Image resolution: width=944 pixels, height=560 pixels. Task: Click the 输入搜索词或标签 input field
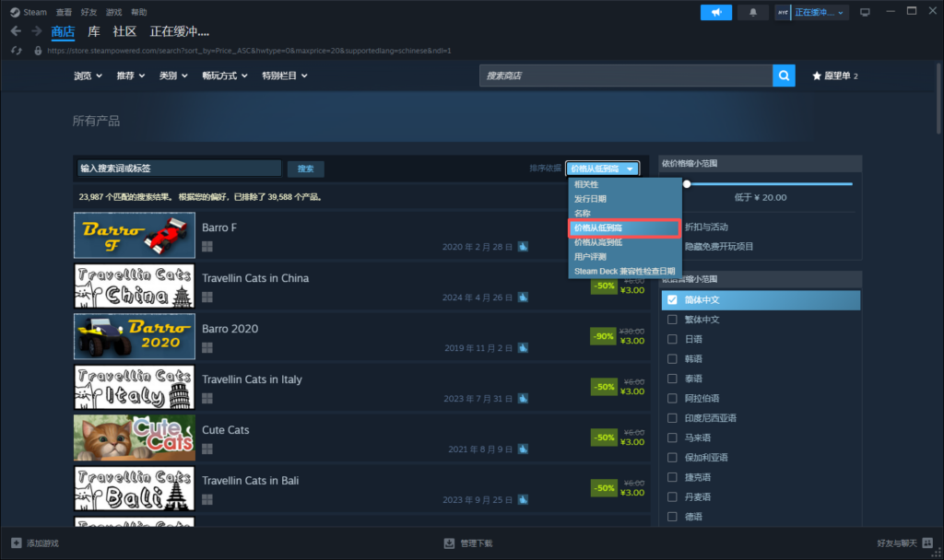click(x=180, y=169)
